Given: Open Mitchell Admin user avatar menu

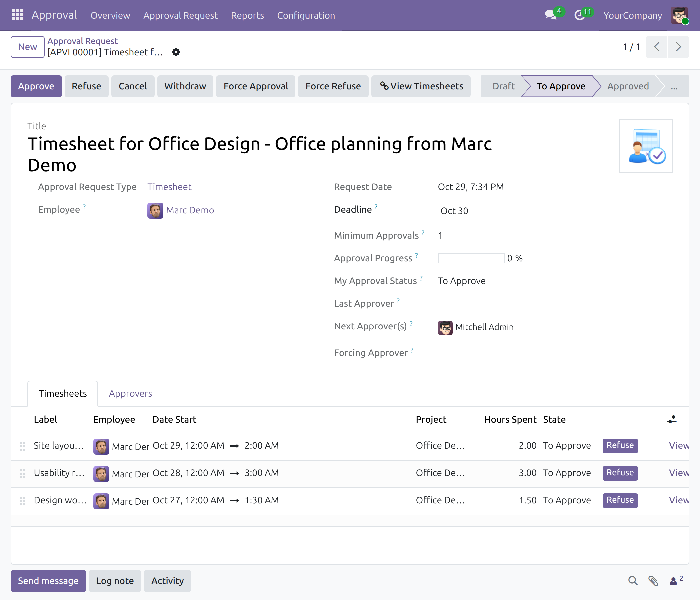Looking at the screenshot, I should click(x=679, y=15).
